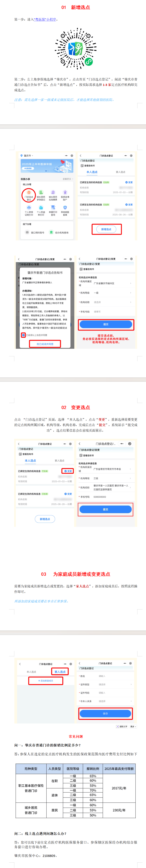This screenshot has width=146, height=868.
Task: Tap the blue 保存 button
Action: 105,713
